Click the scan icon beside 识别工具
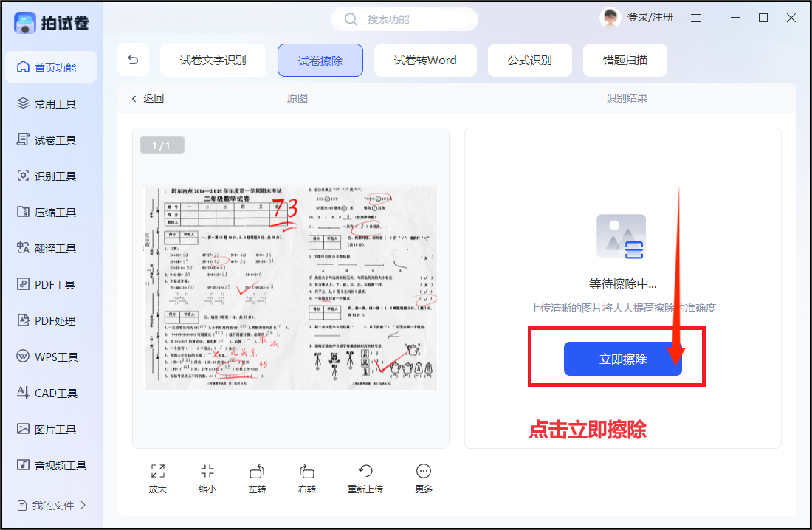This screenshot has width=812, height=530. pyautogui.click(x=23, y=176)
